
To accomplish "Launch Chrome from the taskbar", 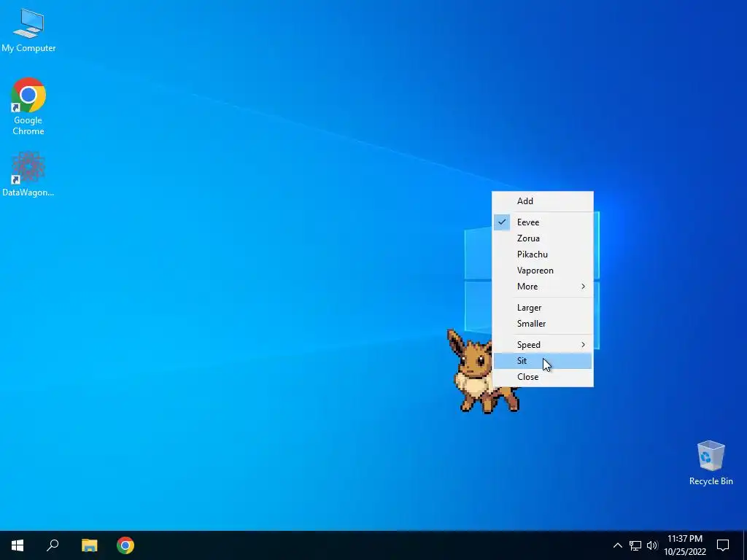I will pyautogui.click(x=125, y=545).
